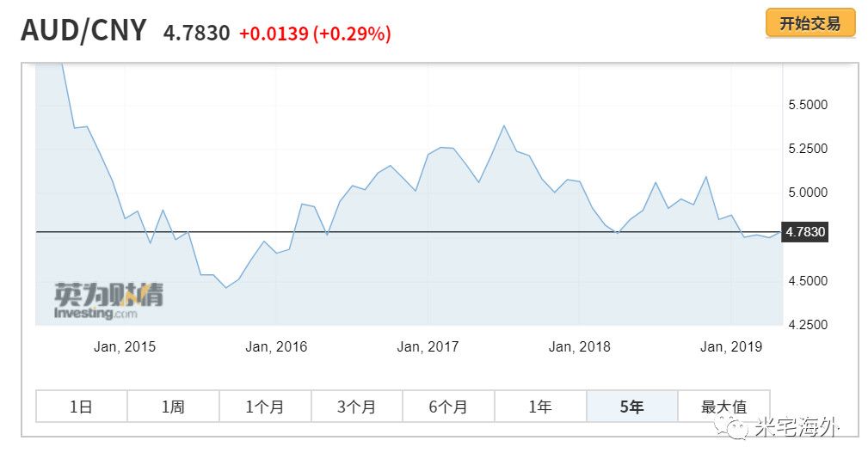Switch chart to 1个月 range
868x465 pixels.
click(x=265, y=407)
